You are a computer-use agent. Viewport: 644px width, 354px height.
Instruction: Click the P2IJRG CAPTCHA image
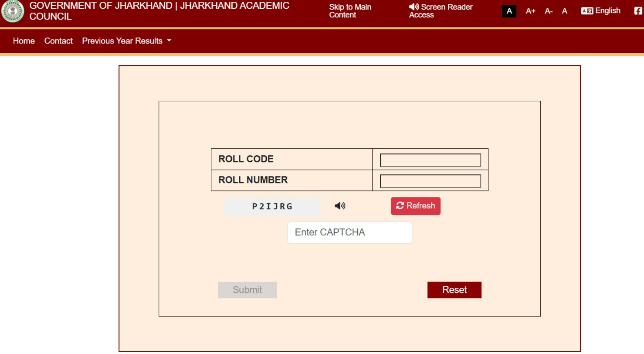(273, 207)
